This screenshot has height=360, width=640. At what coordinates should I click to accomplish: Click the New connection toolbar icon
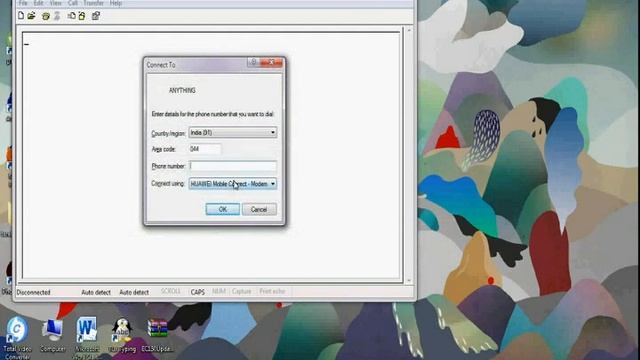click(21, 16)
